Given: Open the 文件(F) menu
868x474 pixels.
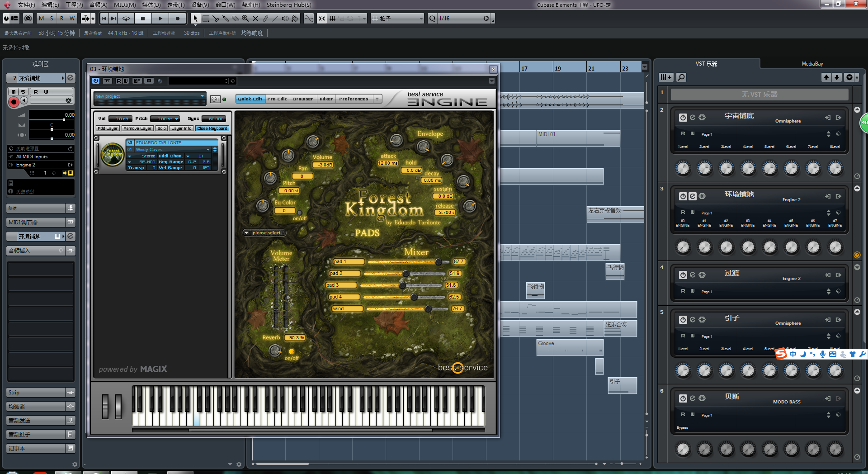Looking at the screenshot, I should tap(26, 5).
